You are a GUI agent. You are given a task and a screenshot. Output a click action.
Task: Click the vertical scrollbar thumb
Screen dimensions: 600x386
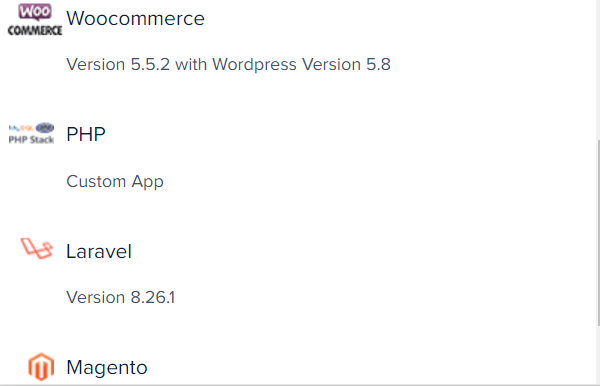[598, 233]
